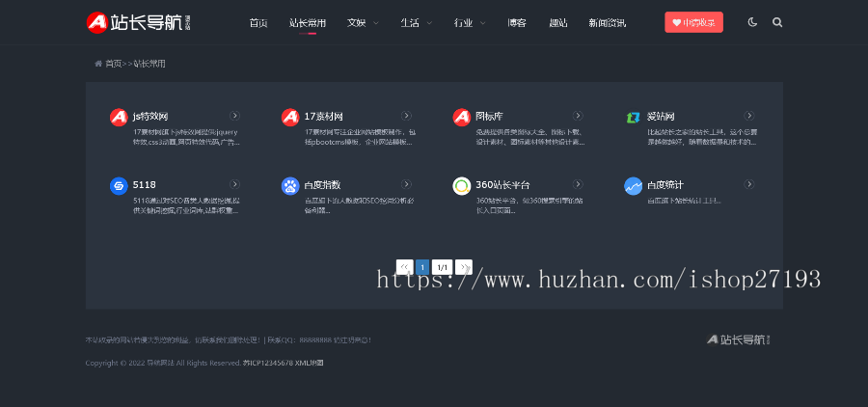Open 17素材网 arrow go button
Screen dimensions: 868x407
pyautogui.click(x=406, y=115)
